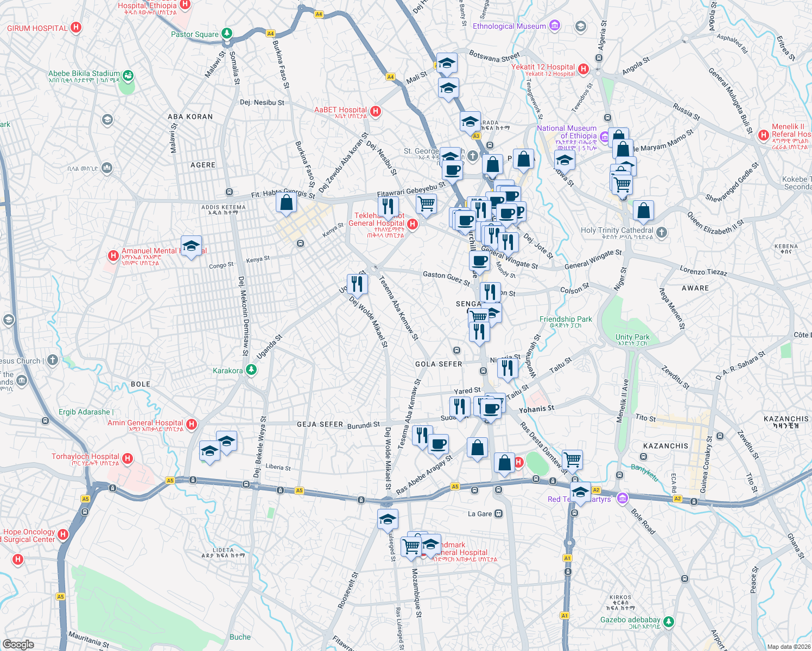Click the Burundi St street label
This screenshot has width=812, height=651.
pos(364,425)
